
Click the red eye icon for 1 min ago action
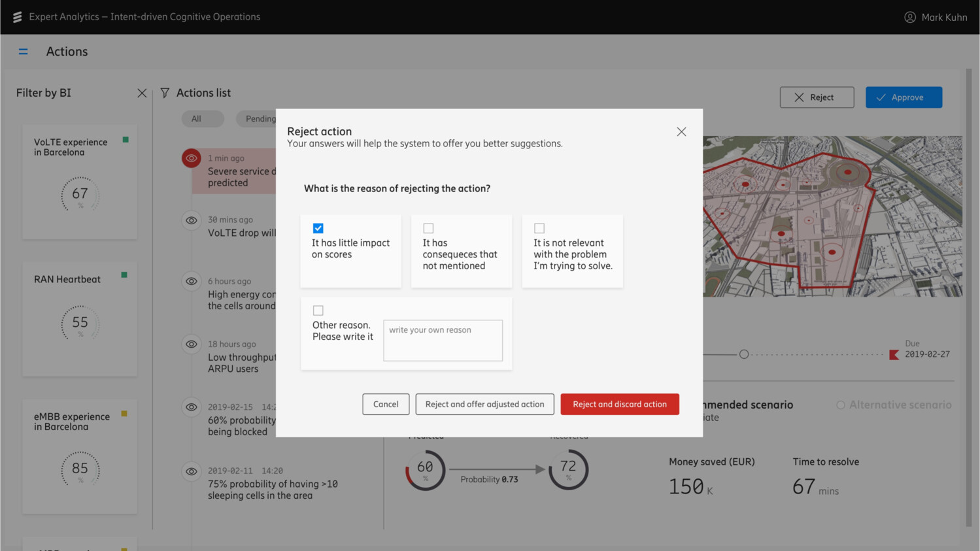click(x=192, y=158)
